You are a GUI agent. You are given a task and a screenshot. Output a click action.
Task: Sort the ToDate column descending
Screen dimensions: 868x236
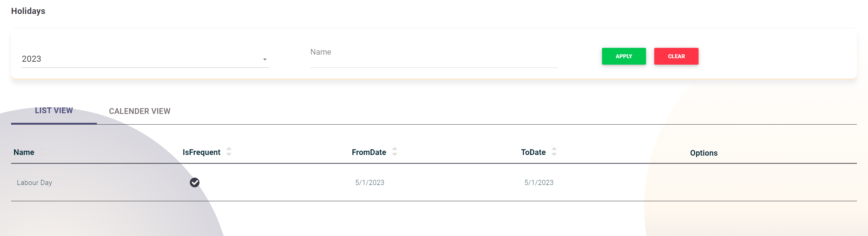coord(553,154)
